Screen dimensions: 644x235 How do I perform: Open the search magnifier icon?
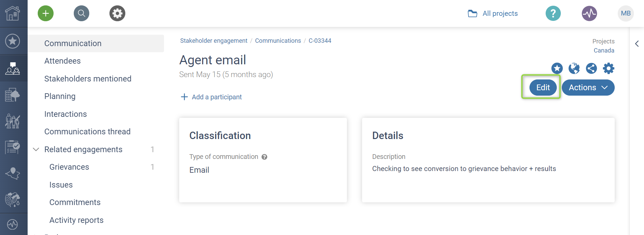point(82,13)
